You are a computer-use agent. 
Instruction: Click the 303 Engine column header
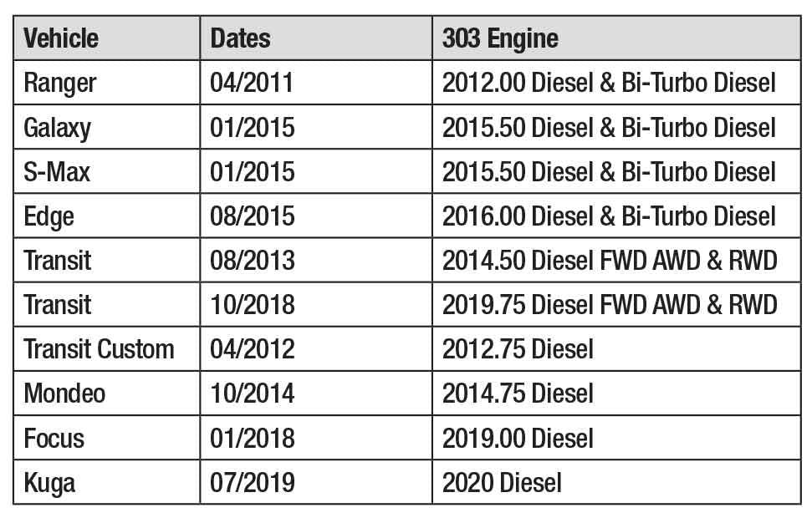[500, 38]
